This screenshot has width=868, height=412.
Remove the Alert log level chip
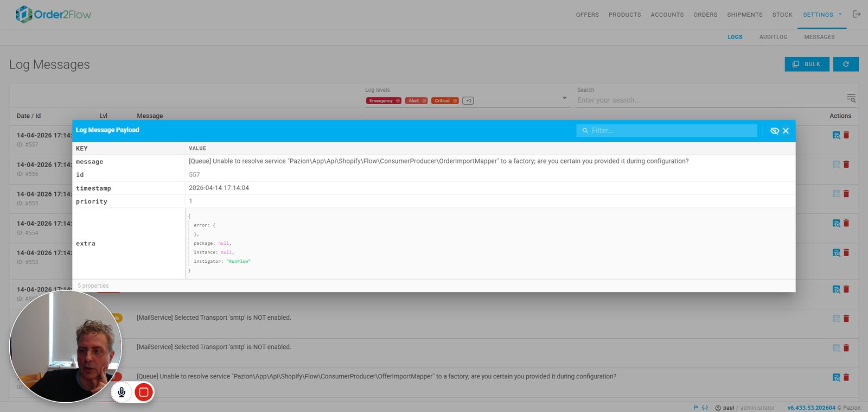click(424, 101)
